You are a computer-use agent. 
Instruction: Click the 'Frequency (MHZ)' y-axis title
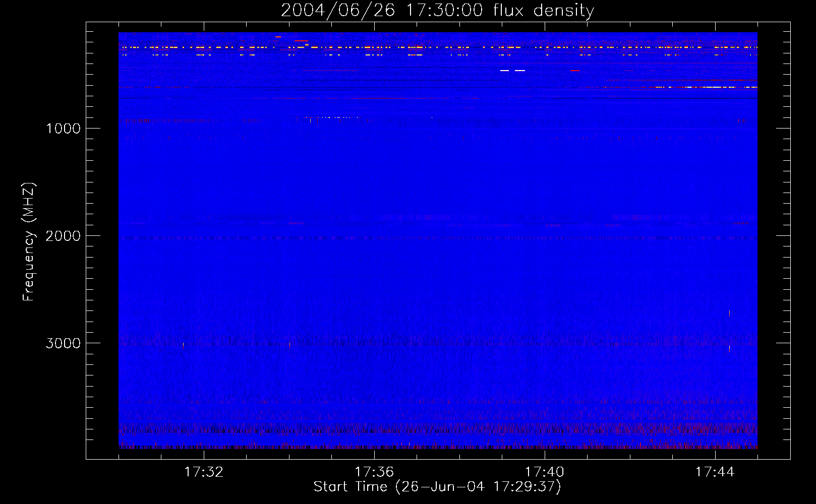29,242
